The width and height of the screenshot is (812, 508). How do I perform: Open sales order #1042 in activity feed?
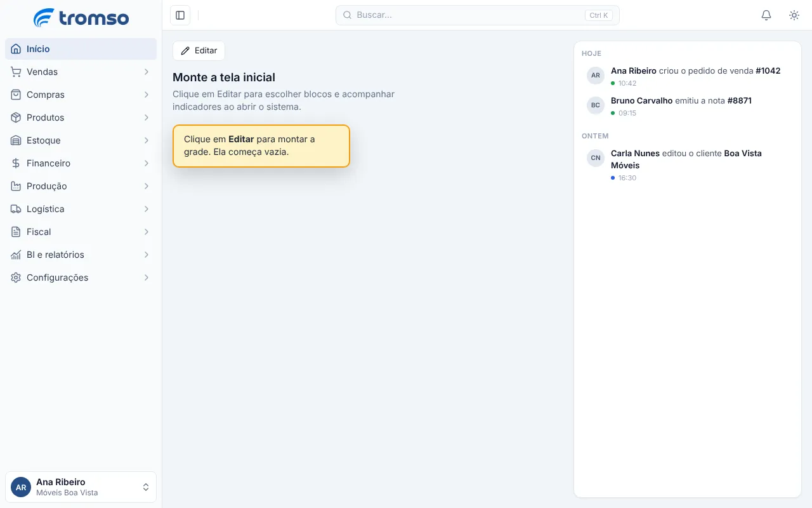pos(768,70)
